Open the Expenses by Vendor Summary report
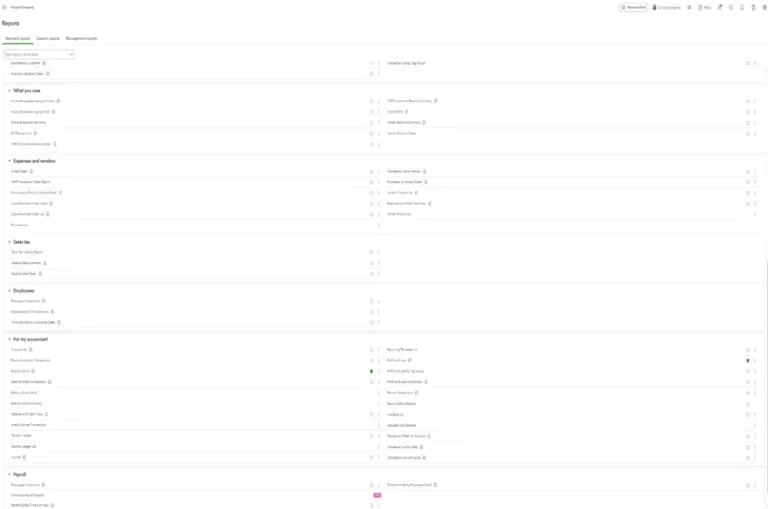The width and height of the screenshot is (768, 509). click(406, 204)
